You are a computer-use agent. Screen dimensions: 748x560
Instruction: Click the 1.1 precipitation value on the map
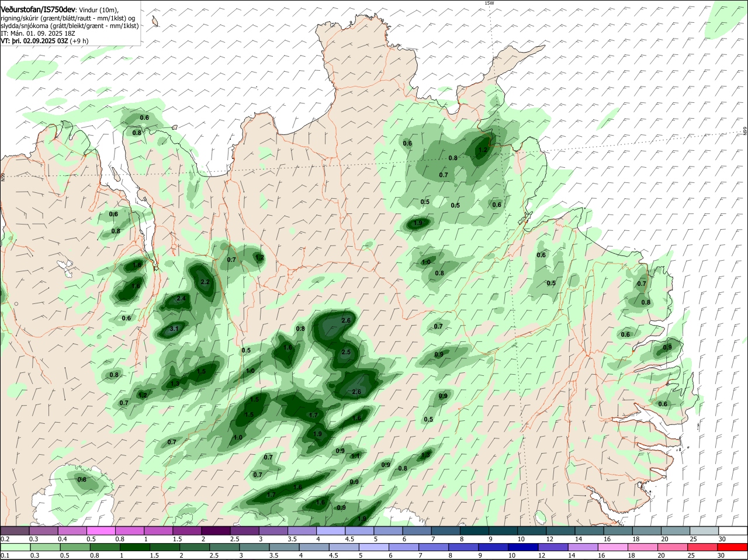(x=355, y=456)
